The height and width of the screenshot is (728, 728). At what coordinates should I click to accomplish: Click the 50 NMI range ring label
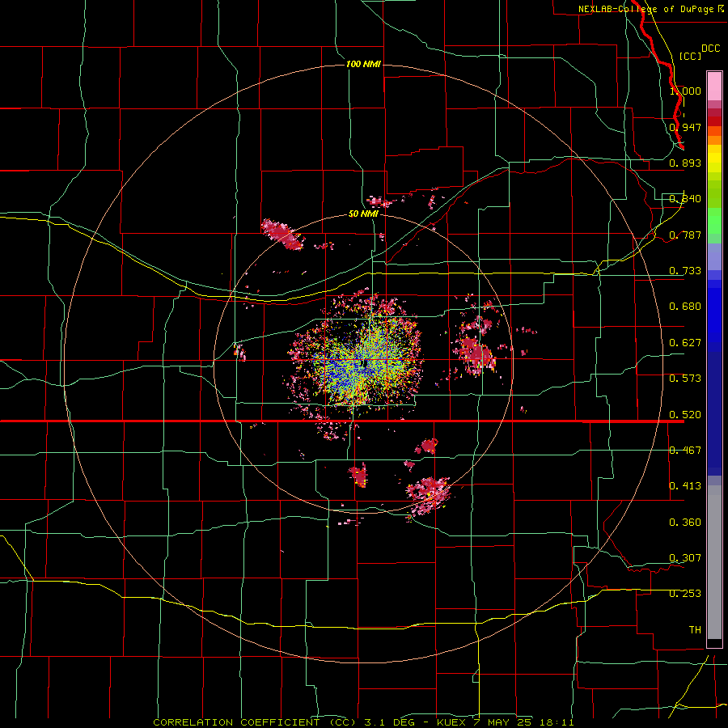click(363, 214)
